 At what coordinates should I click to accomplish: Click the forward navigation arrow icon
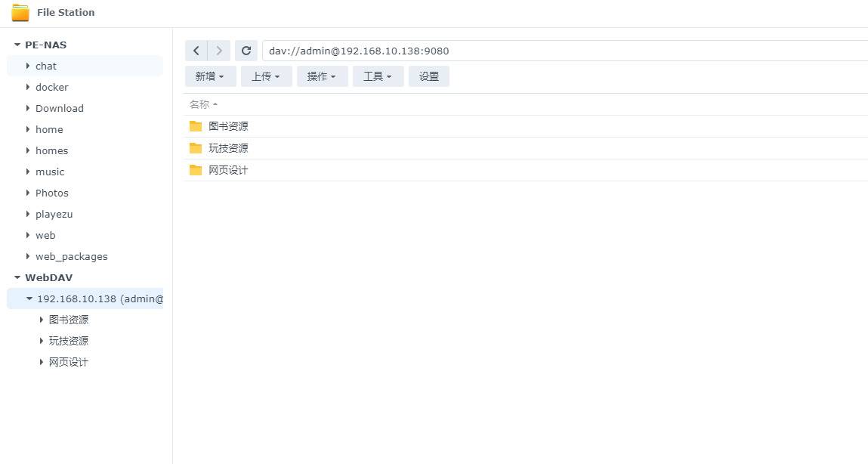coord(219,50)
